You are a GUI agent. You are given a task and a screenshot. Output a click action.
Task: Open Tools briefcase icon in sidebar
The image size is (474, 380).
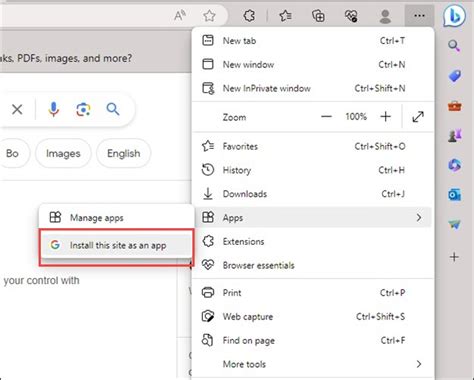tap(455, 106)
